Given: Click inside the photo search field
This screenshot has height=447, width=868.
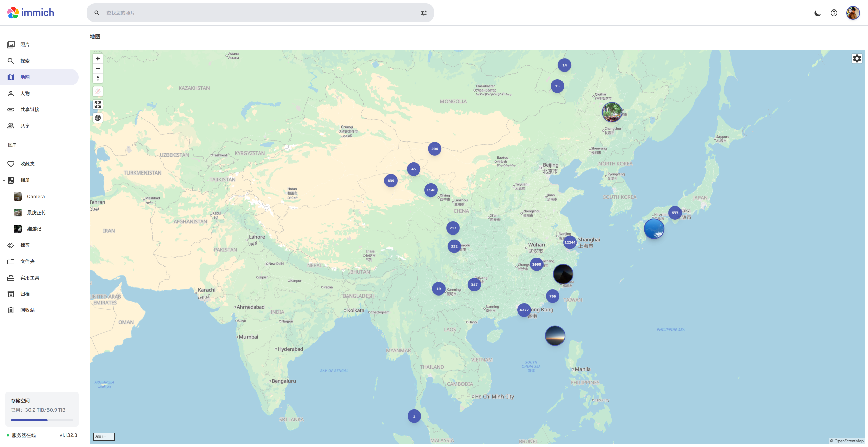Looking at the screenshot, I should click(258, 13).
